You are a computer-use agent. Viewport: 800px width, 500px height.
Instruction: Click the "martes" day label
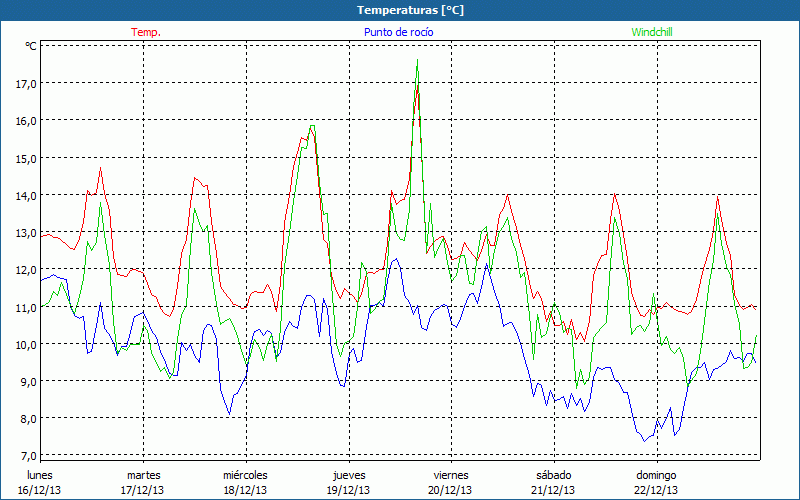[x=143, y=475]
